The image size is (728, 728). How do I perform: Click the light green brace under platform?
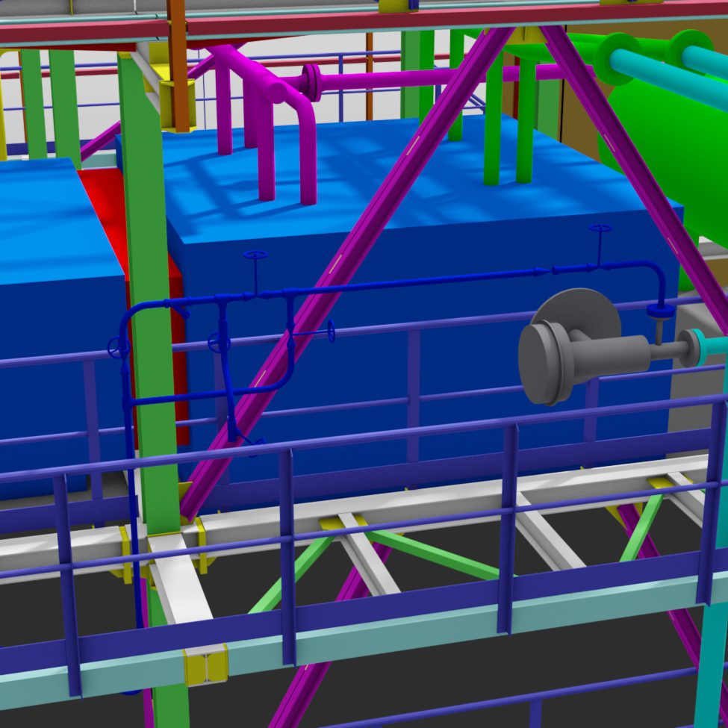[433, 556]
